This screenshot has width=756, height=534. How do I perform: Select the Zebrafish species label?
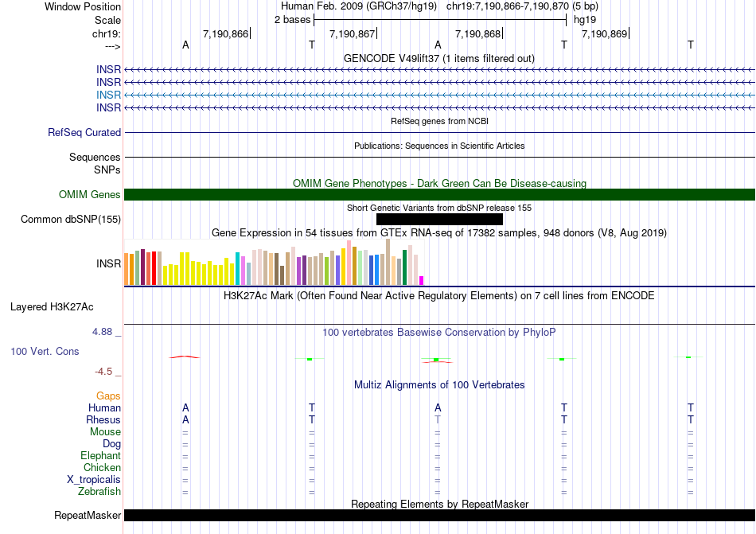click(x=99, y=492)
